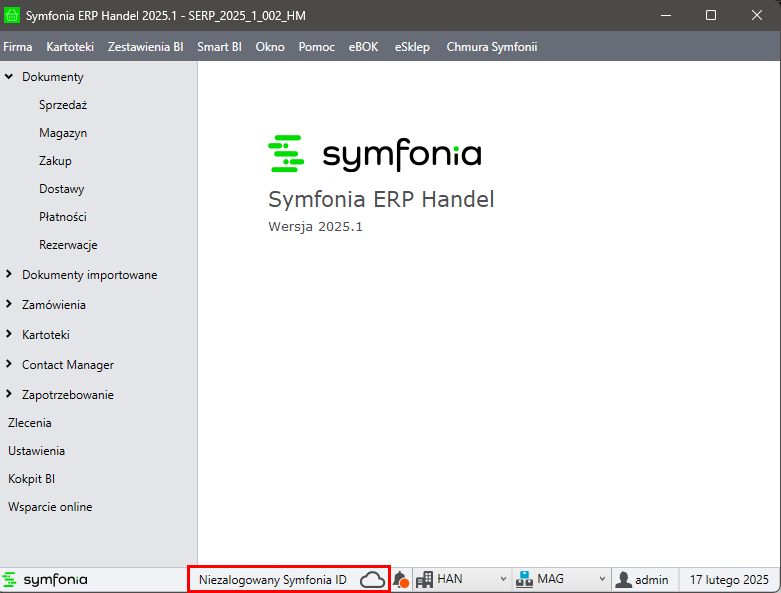781x593 pixels.
Task: Expand the Kartoteki sidebar section
Action: (x=9, y=334)
